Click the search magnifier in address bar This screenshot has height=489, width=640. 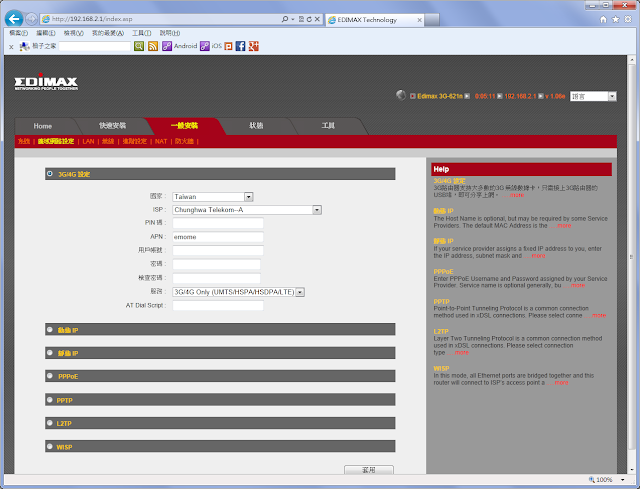click(x=285, y=19)
